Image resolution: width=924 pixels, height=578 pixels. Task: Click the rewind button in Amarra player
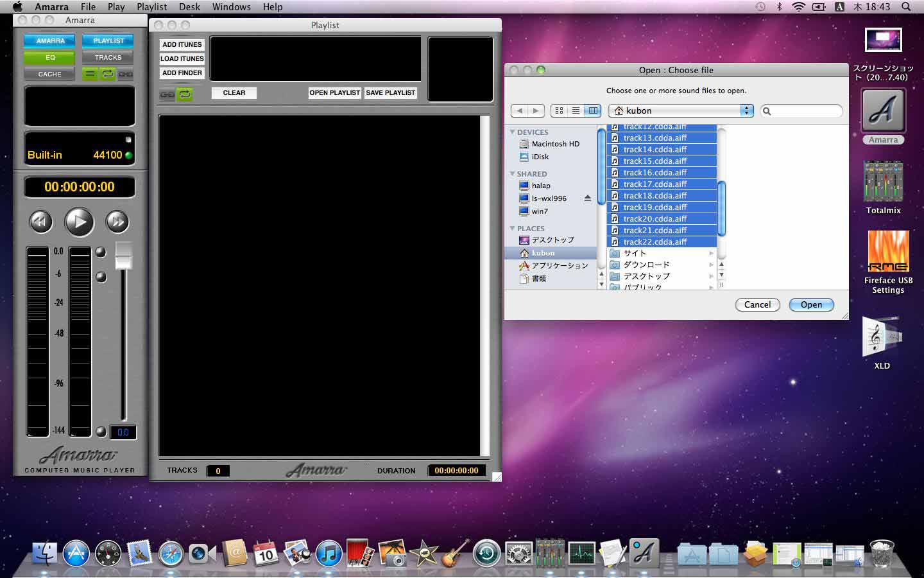click(41, 222)
